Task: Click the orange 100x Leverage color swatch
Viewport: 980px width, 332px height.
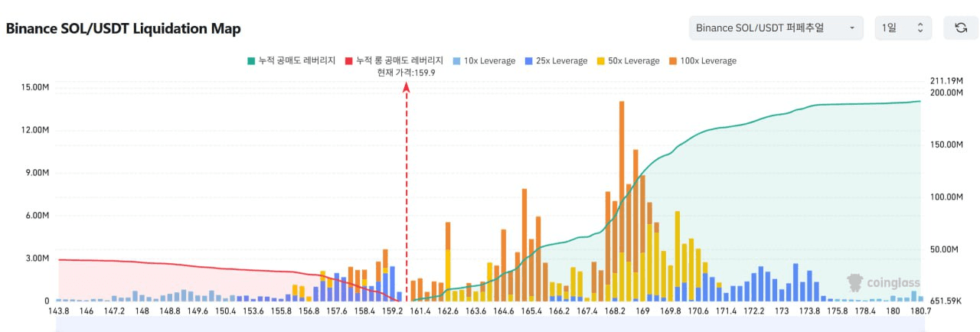Action: [x=671, y=60]
